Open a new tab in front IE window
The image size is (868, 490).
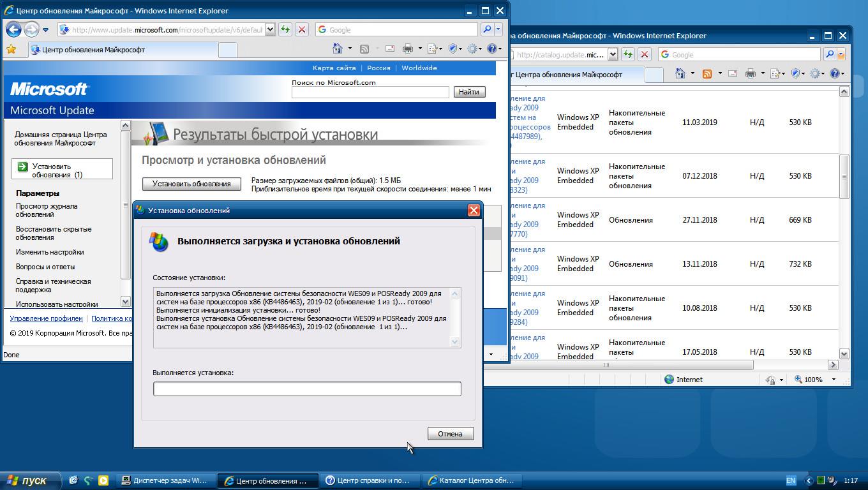click(228, 50)
